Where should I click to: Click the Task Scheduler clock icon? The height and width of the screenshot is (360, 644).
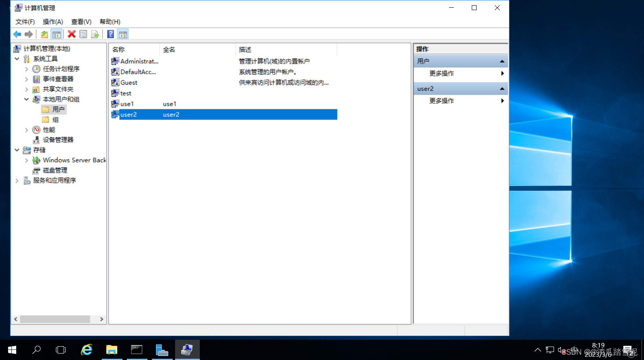(x=36, y=69)
